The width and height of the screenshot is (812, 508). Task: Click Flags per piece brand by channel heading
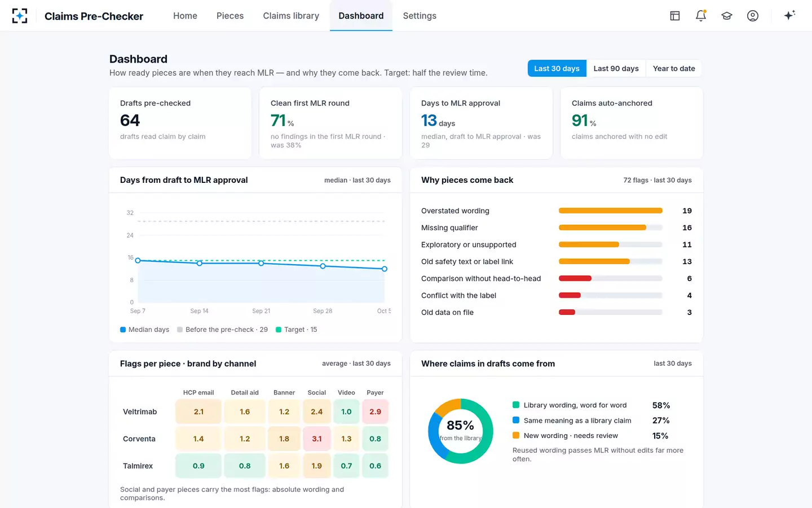(188, 364)
